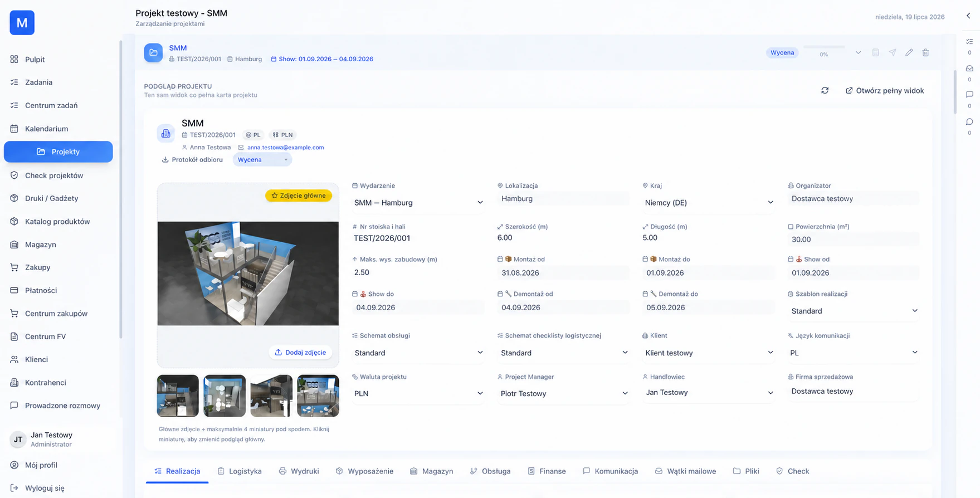The image size is (980, 498).
Task: Click the anna.testowa@example.com email link
Action: (285, 148)
